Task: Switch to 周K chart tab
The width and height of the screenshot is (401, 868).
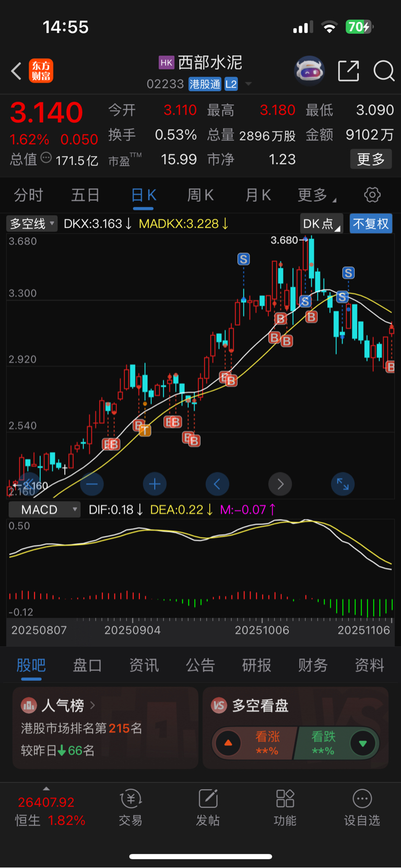Action: coord(200,195)
